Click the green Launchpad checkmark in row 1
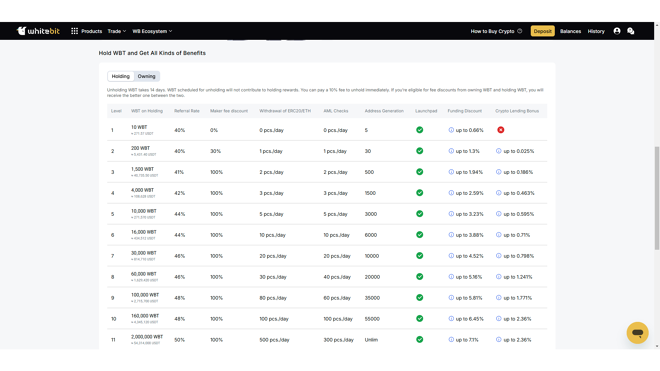This screenshot has width=660, height=371. tap(420, 130)
